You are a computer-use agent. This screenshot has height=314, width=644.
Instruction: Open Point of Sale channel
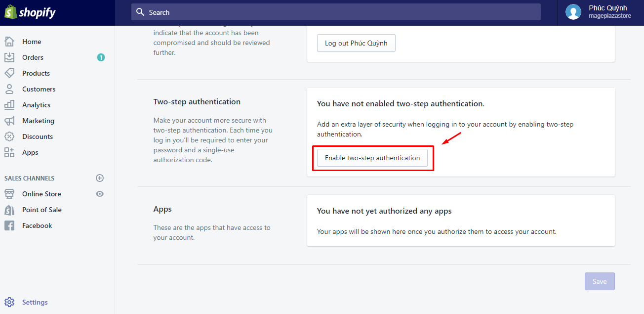[x=42, y=210]
